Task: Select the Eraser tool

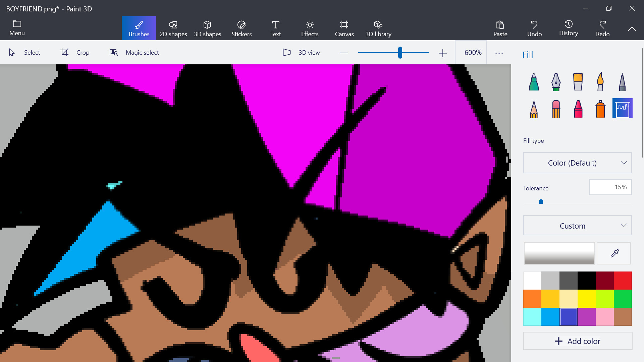Action: click(x=556, y=109)
